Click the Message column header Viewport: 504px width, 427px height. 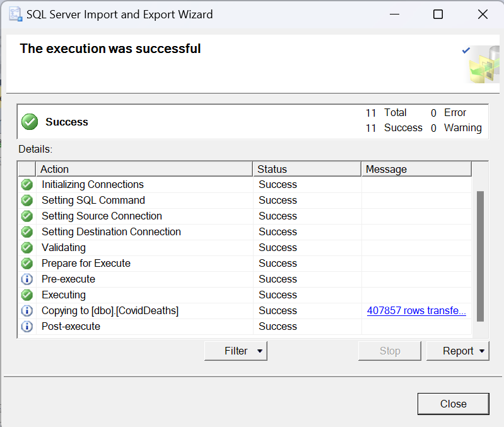[416, 169]
